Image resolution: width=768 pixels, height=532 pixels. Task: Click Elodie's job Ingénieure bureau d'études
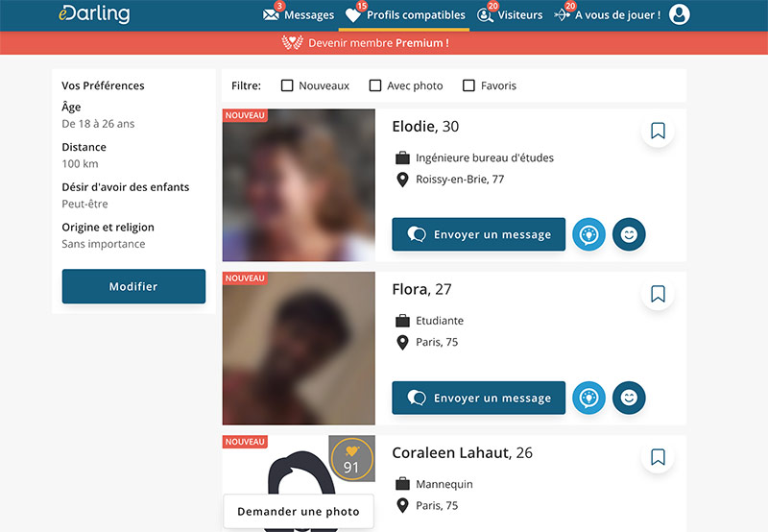485,157
